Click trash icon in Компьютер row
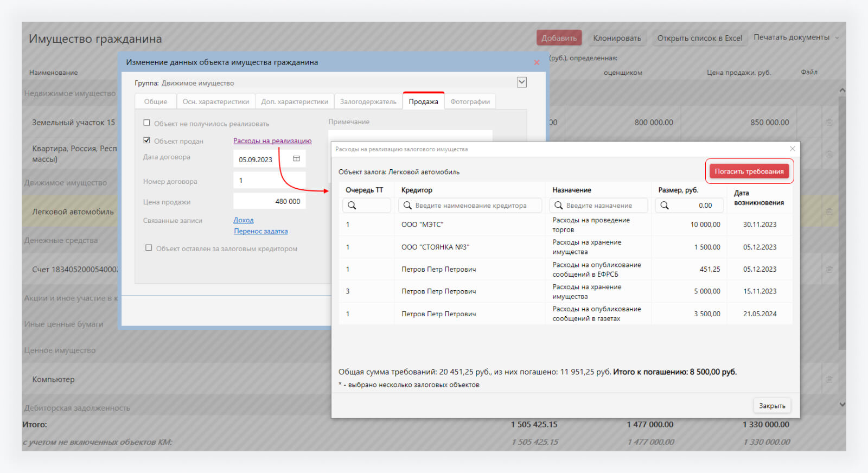 829,379
